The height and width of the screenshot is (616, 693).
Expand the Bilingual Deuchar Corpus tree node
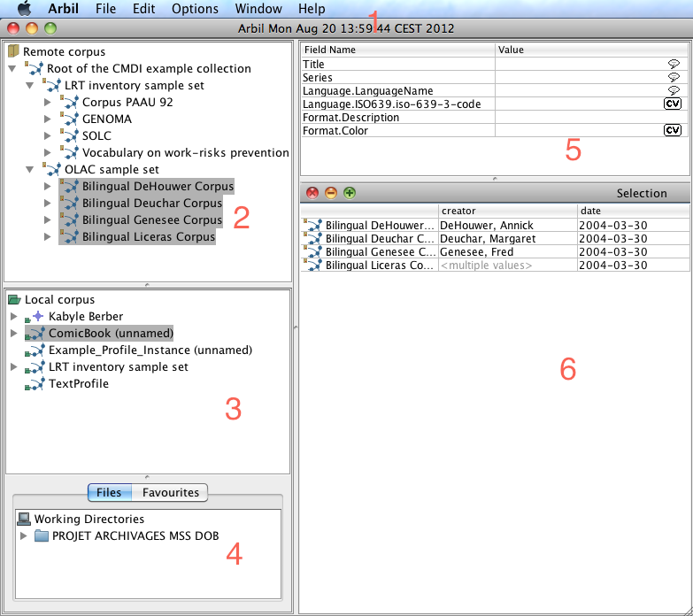[x=48, y=204]
